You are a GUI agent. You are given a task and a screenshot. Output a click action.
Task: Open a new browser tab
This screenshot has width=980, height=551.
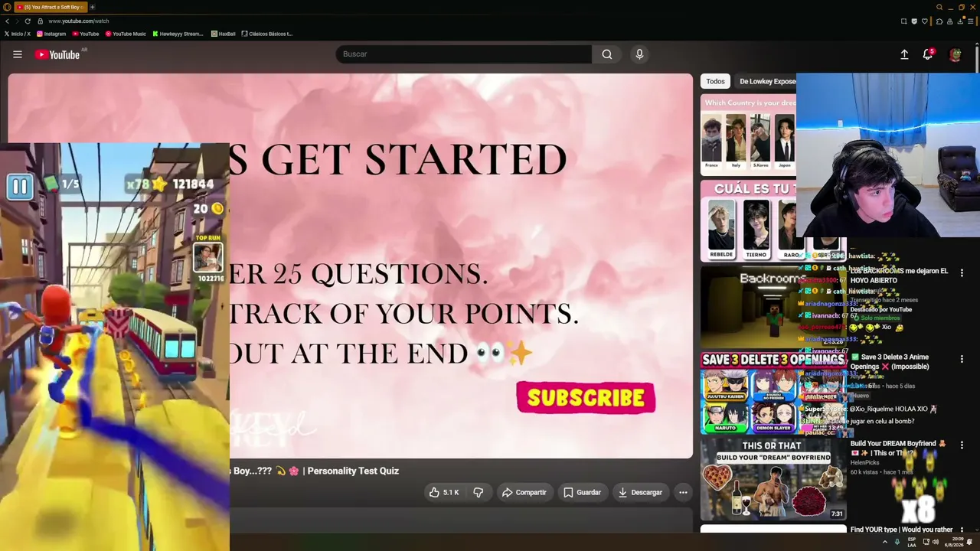(x=92, y=7)
